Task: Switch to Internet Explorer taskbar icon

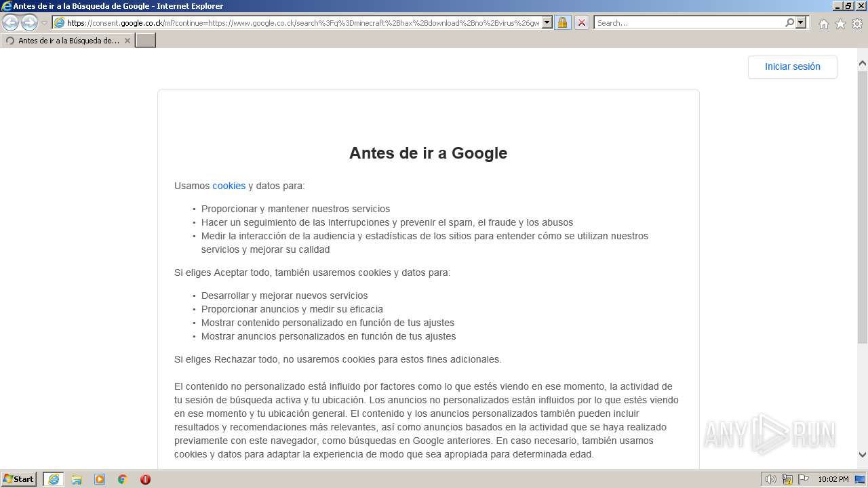Action: (54, 479)
